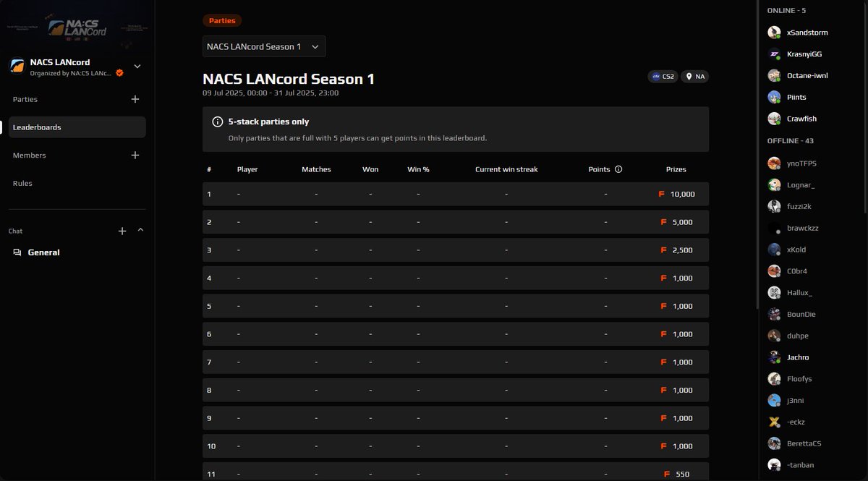The width and height of the screenshot is (868, 481).
Task: Open xSandstorm's avatar
Action: pos(774,33)
